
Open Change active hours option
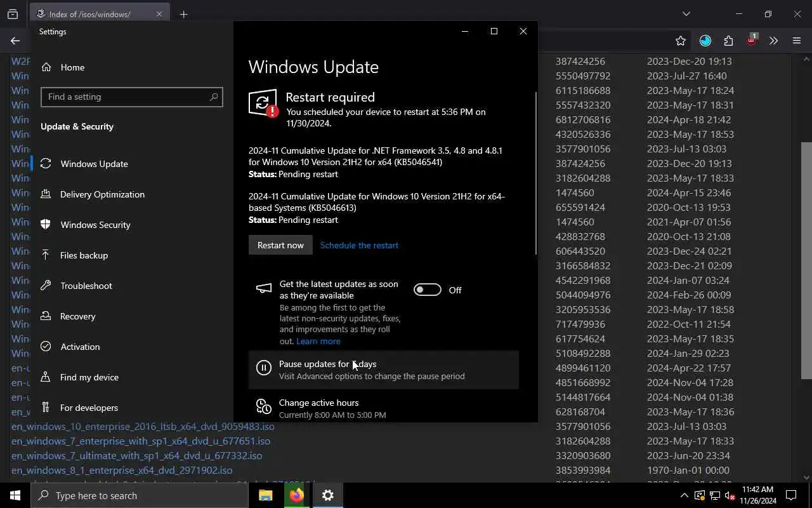tap(384, 408)
